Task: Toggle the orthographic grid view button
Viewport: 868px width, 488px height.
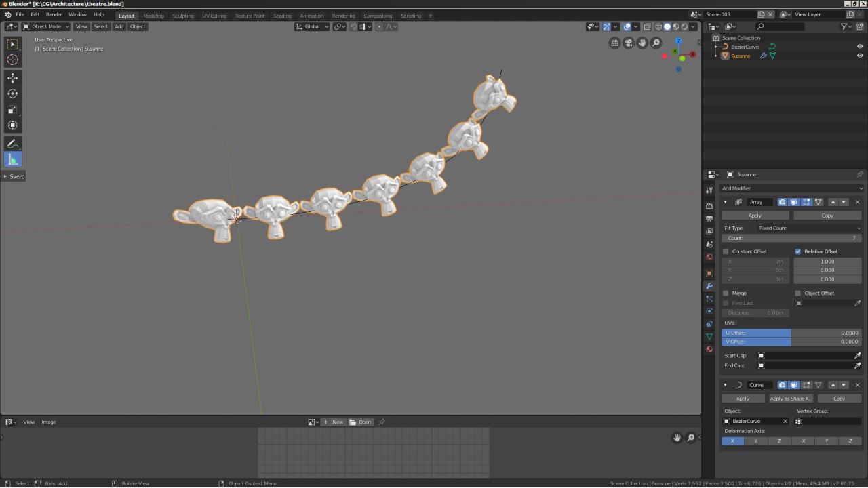Action: point(615,43)
